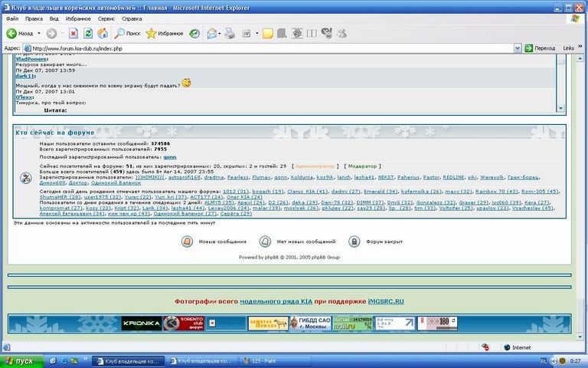Click the KRIONIKA banner
588x368 pixels.
[x=142, y=324]
